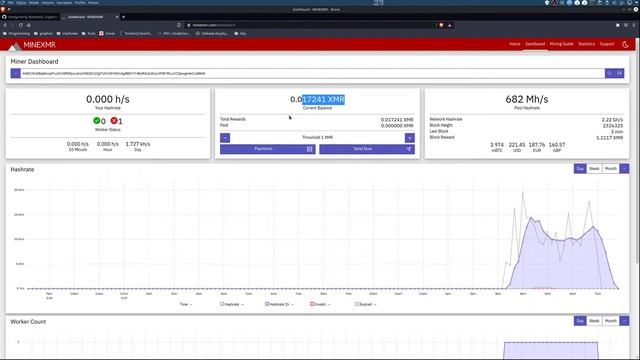Click the rightmost button beside the address search
Screen dimensions: 640x360
pyautogui.click(x=619, y=73)
